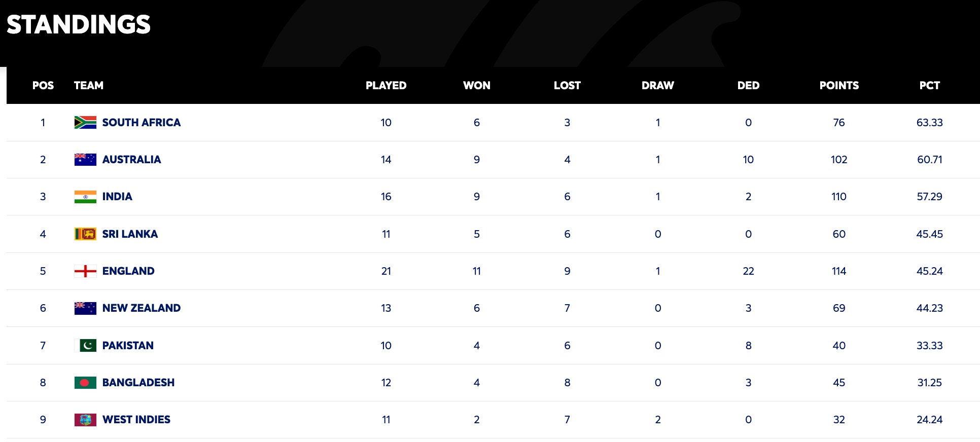This screenshot has width=980, height=442.
Task: Click the Australia flag icon
Action: 85,160
